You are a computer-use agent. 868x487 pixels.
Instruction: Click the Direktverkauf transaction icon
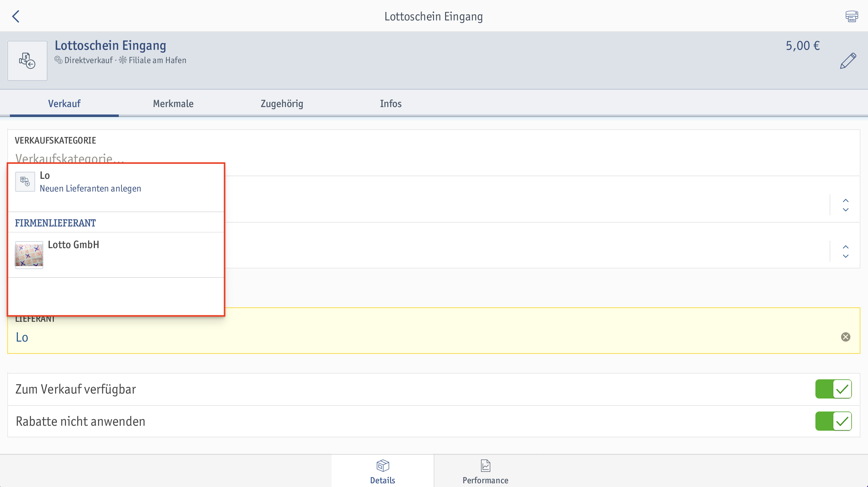(58, 60)
